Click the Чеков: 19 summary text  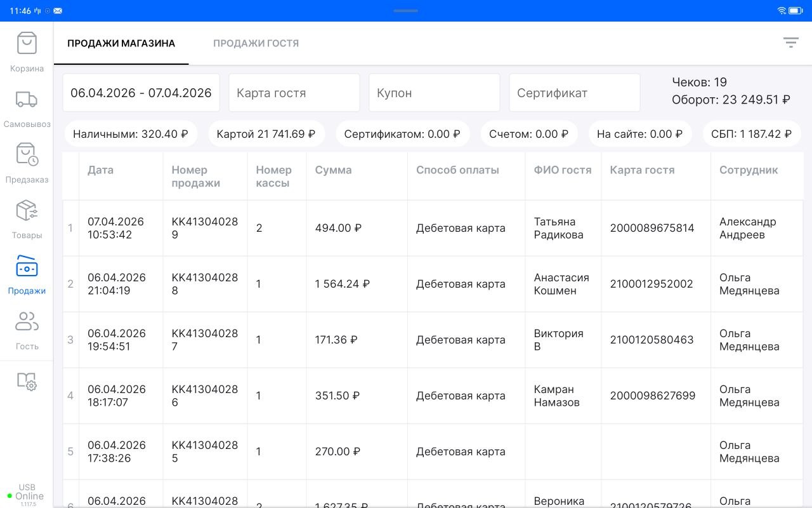point(698,82)
